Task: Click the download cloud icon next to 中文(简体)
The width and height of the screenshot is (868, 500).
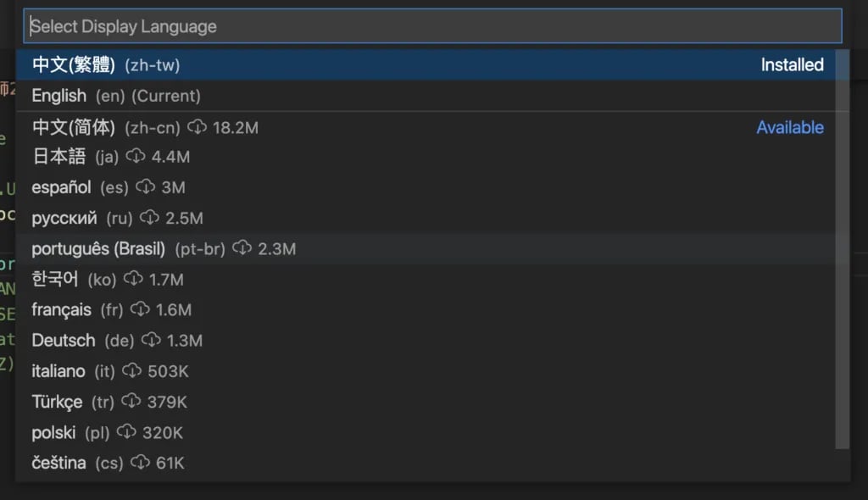Action: click(197, 127)
